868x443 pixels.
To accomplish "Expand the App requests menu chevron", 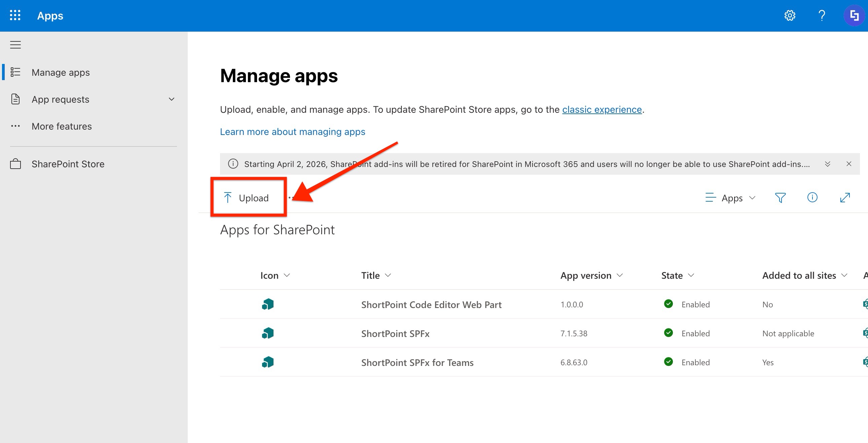I will coord(172,99).
